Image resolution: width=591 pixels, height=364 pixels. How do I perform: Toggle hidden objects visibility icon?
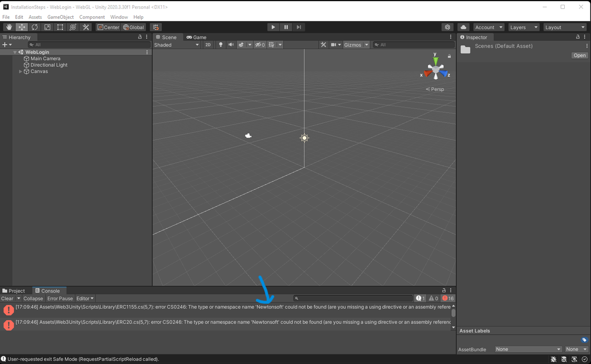(x=260, y=45)
